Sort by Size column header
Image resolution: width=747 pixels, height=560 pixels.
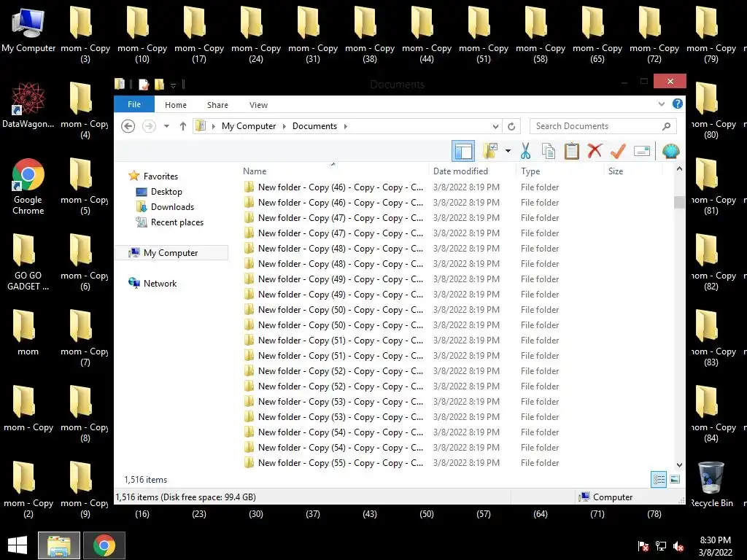click(632, 171)
